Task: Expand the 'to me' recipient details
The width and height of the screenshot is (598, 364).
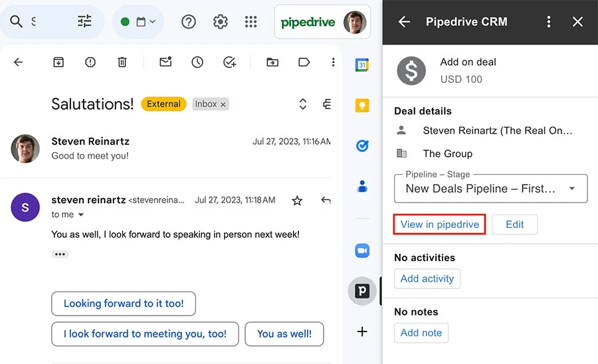Action: pyautogui.click(x=81, y=215)
